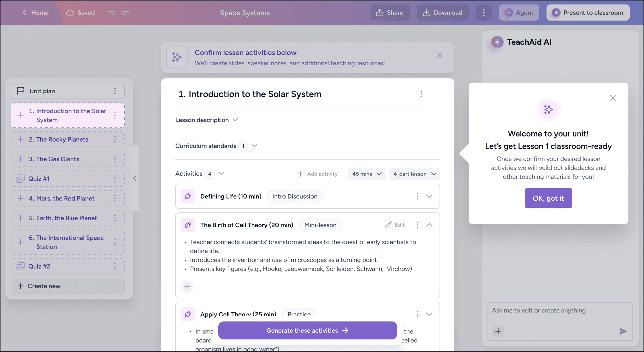Click the redo arrow icon
The height and width of the screenshot is (352, 644).
(x=126, y=13)
